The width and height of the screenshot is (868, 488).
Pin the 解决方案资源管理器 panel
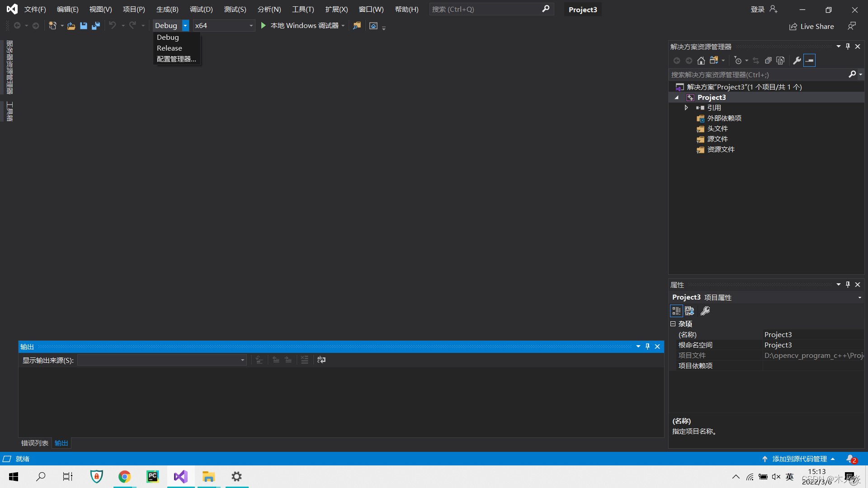coord(847,46)
